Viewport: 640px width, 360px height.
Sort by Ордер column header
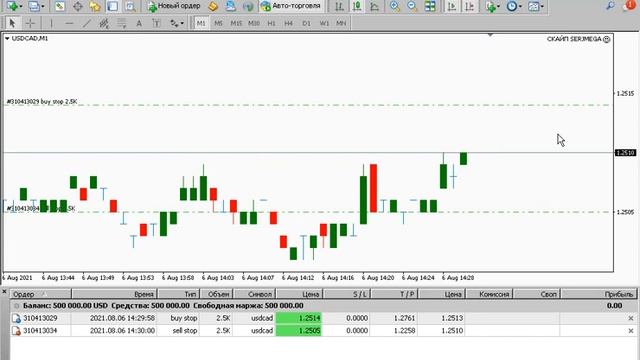41,294
